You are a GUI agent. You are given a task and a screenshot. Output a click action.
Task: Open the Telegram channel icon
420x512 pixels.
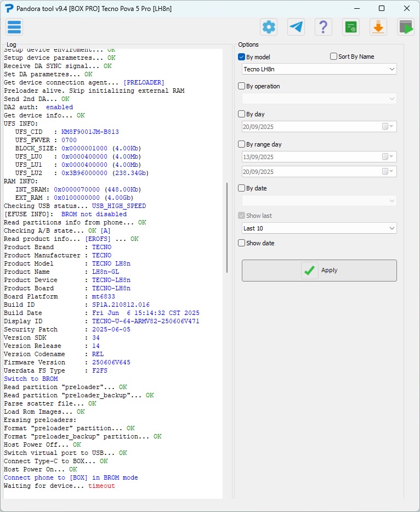(x=296, y=27)
